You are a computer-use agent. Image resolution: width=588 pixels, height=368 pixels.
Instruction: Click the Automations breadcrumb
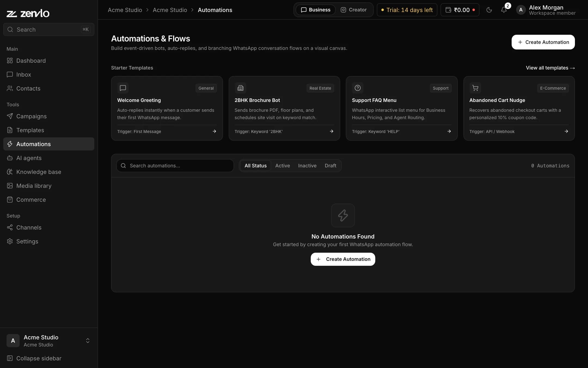pyautogui.click(x=215, y=10)
